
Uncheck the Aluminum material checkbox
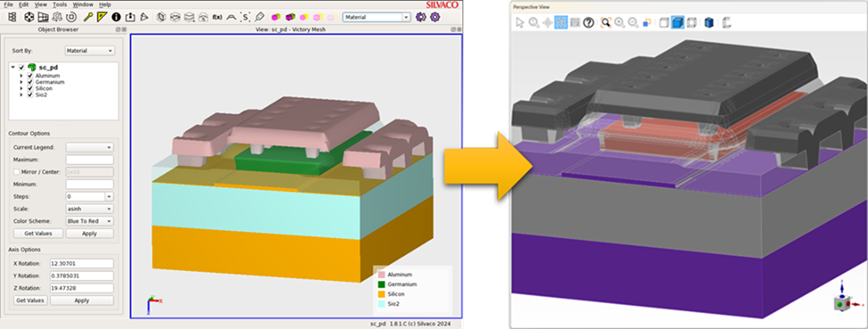pos(30,76)
